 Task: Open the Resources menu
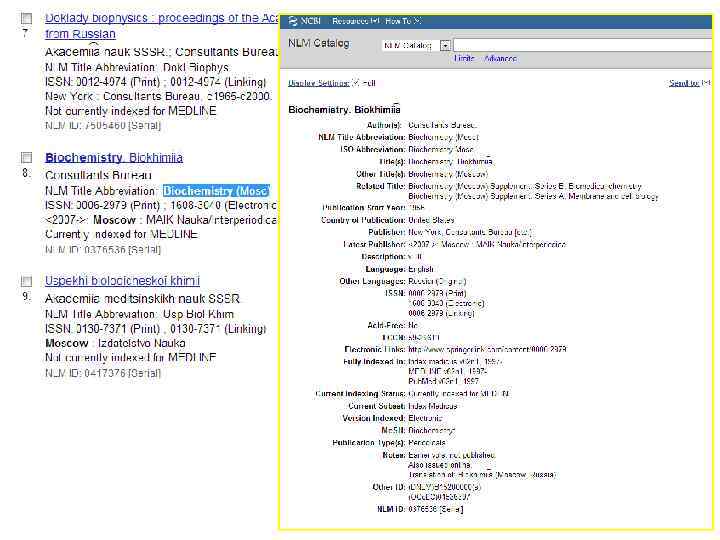[356, 21]
